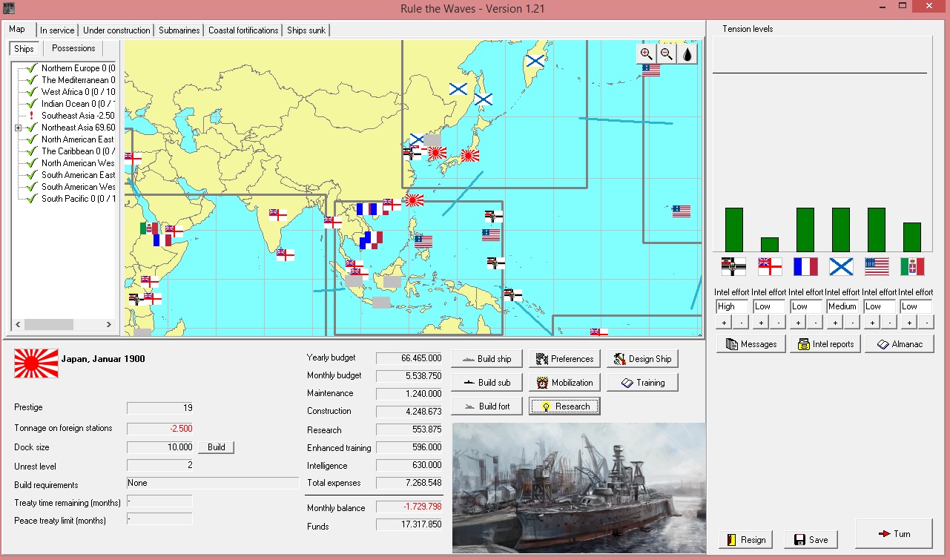Click the right arrow of the area list scrollbar

click(108, 324)
